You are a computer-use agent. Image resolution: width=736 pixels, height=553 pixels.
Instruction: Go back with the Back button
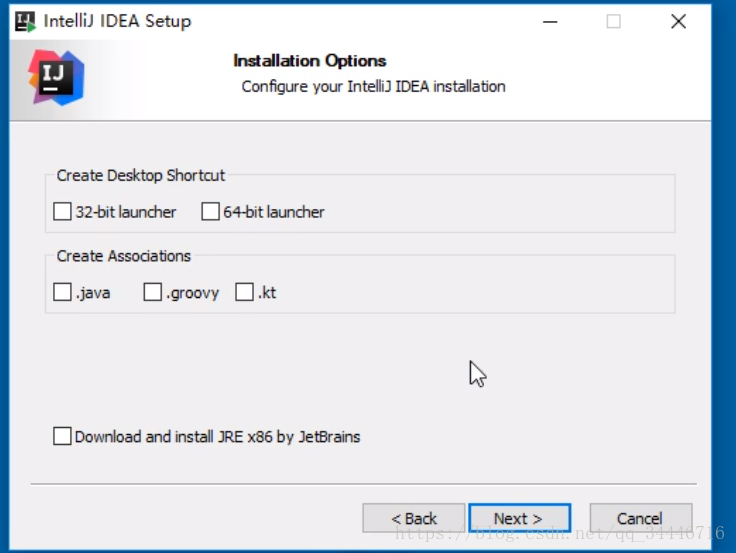(x=414, y=518)
